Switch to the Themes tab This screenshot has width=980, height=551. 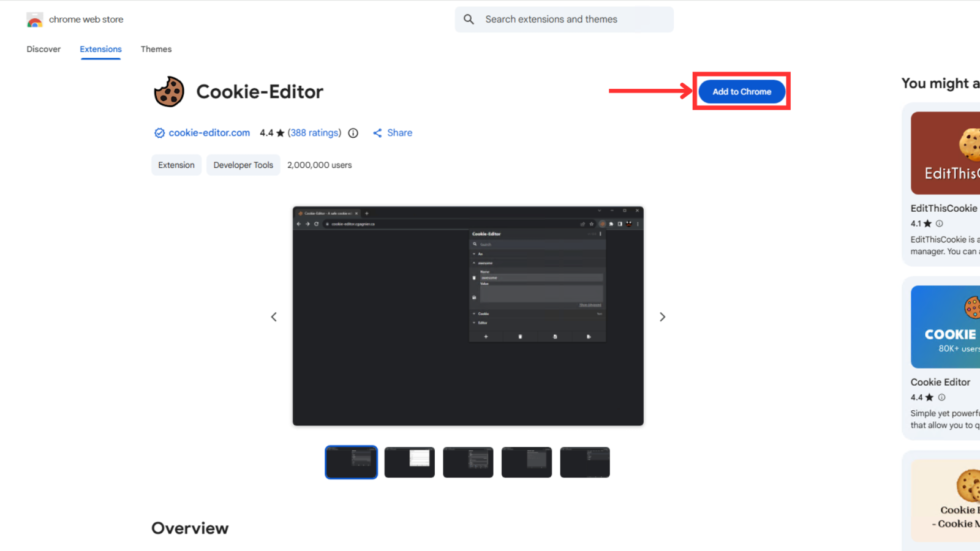coord(156,49)
